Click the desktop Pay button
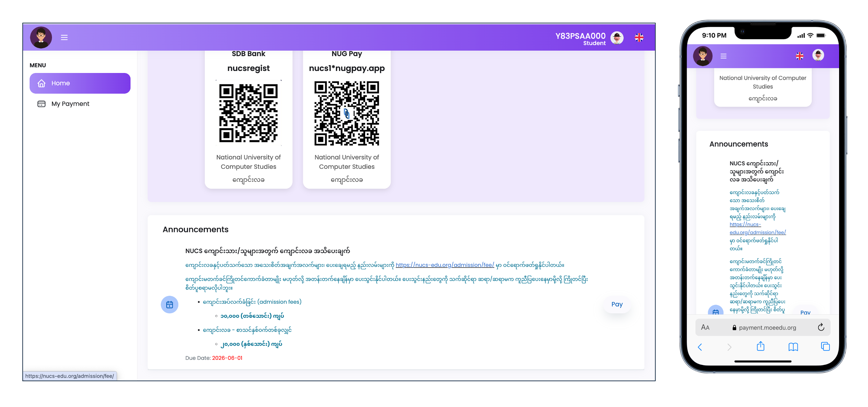 click(x=617, y=304)
